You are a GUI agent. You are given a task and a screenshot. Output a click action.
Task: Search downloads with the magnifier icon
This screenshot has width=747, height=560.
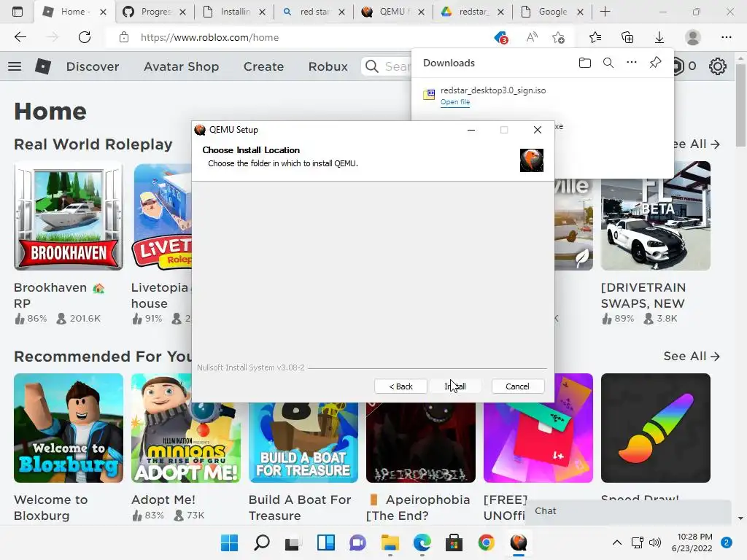(x=608, y=63)
